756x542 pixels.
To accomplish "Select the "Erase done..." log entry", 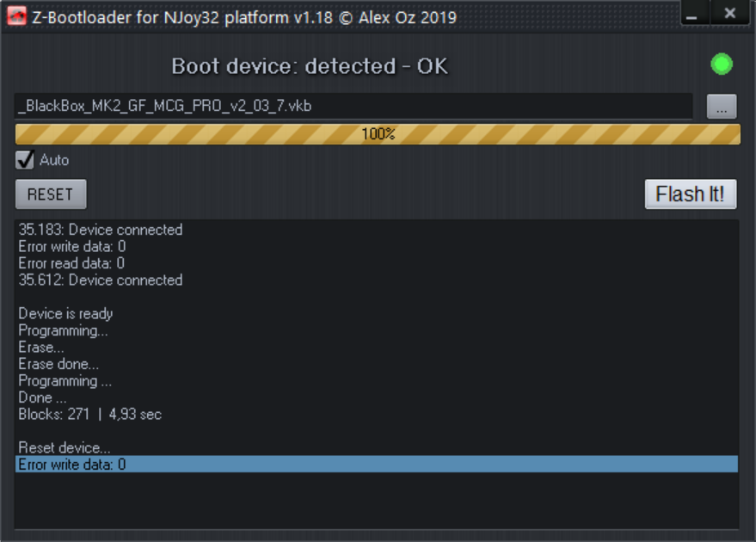I will pyautogui.click(x=58, y=364).
